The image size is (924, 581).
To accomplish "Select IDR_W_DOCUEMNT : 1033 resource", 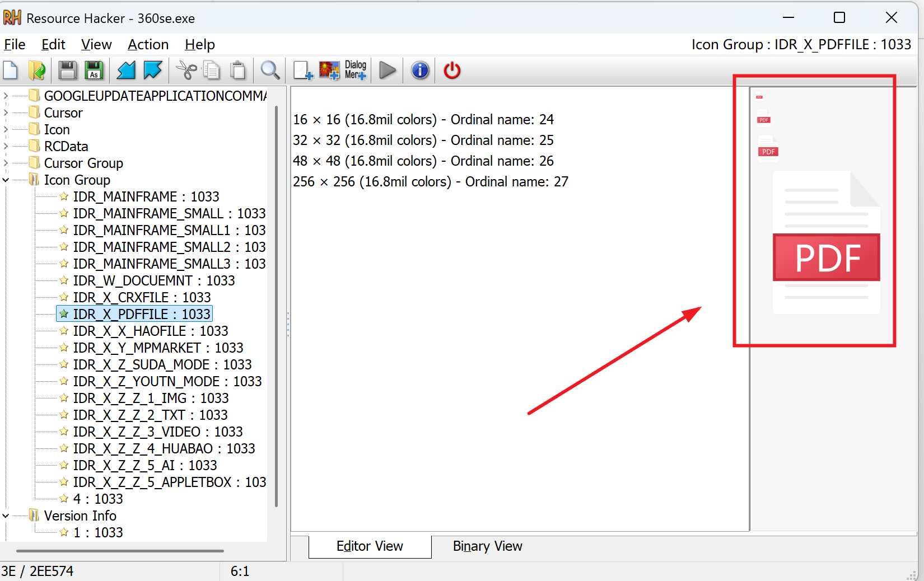I will [154, 280].
